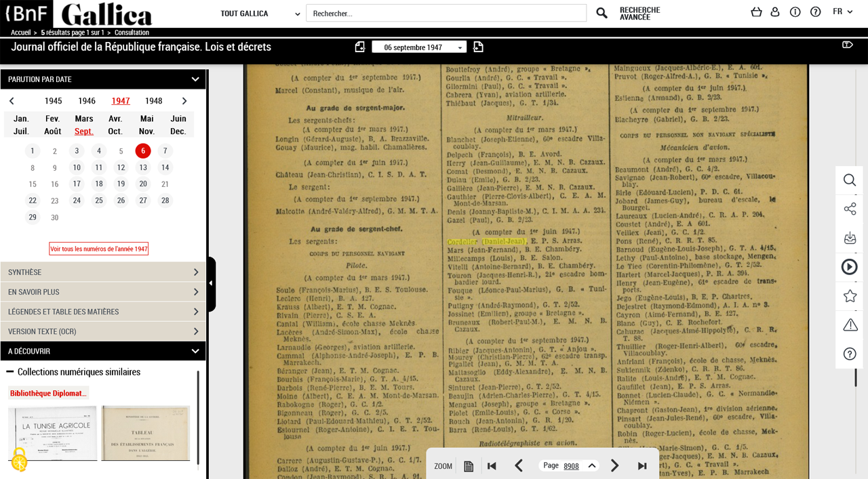Click the highlighted Cordelier (Daniel-Jean) search hit
This screenshot has height=479, width=868.
[486, 241]
